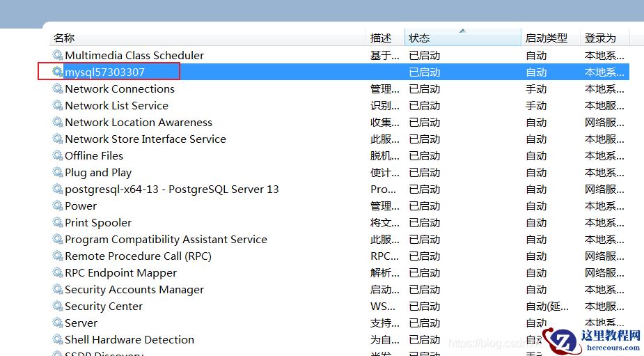Click the 启动类型 column header
This screenshot has height=356, width=644.
click(x=546, y=38)
